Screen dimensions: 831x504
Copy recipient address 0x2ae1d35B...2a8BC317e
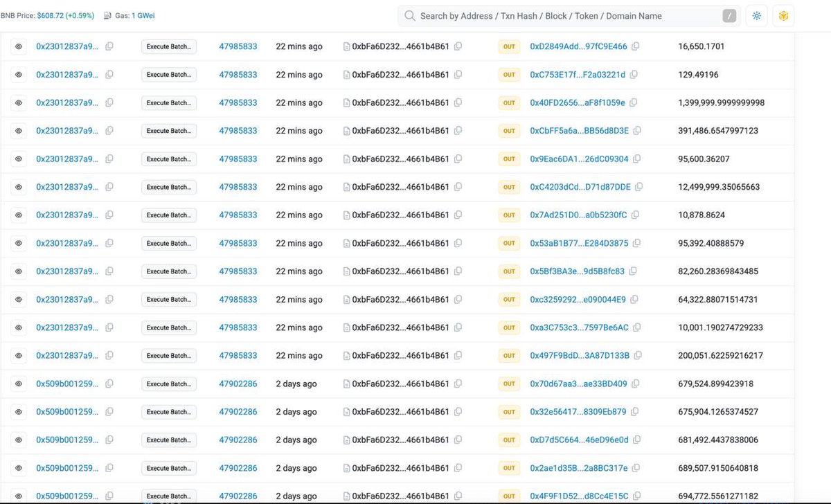(636, 468)
